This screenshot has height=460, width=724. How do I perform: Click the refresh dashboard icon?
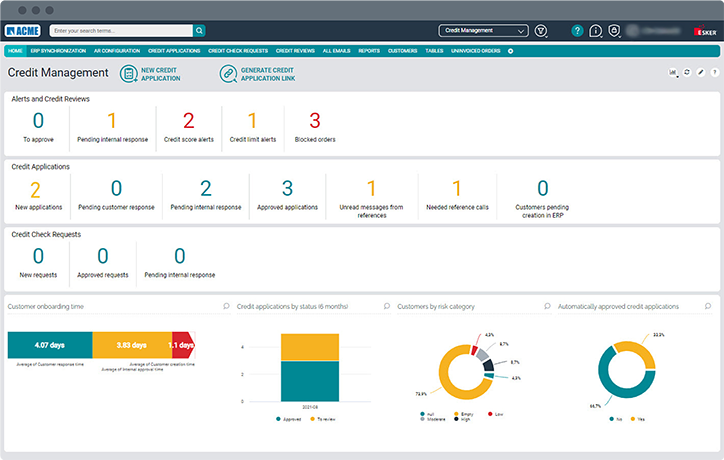687,73
